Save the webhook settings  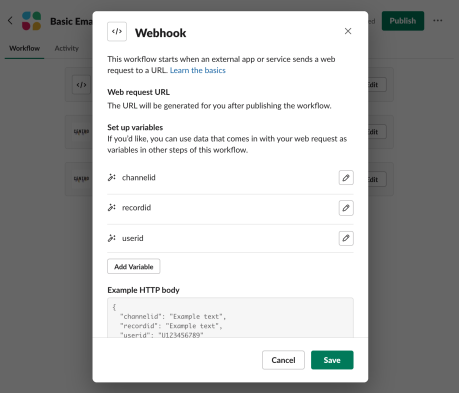pyautogui.click(x=332, y=360)
